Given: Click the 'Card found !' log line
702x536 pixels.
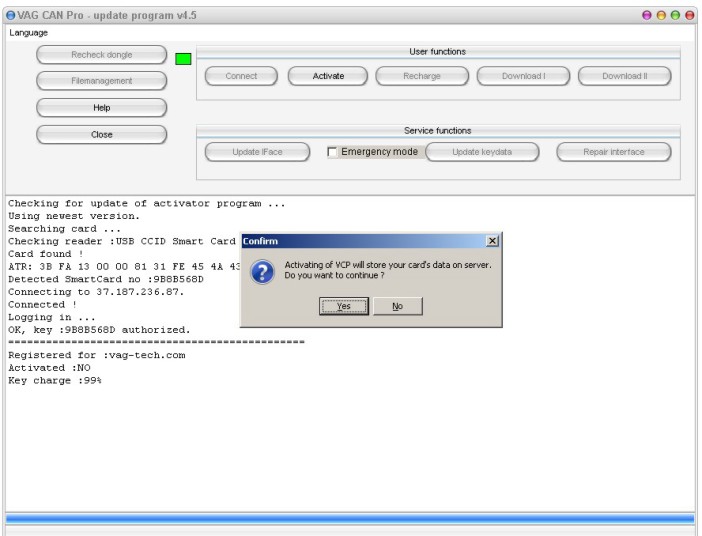Looking at the screenshot, I should pyautogui.click(x=46, y=254).
